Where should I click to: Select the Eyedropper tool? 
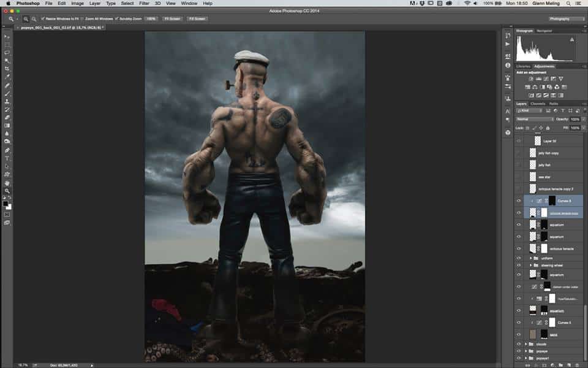(x=7, y=77)
